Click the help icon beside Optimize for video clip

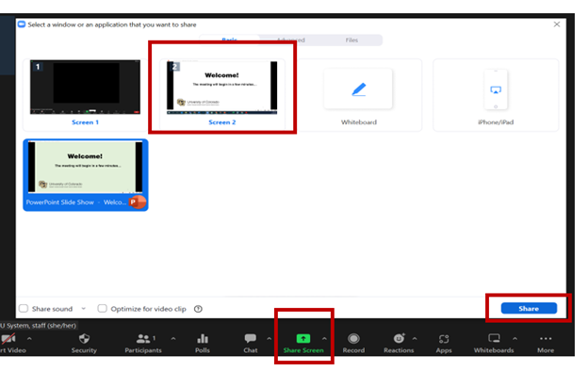point(198,309)
